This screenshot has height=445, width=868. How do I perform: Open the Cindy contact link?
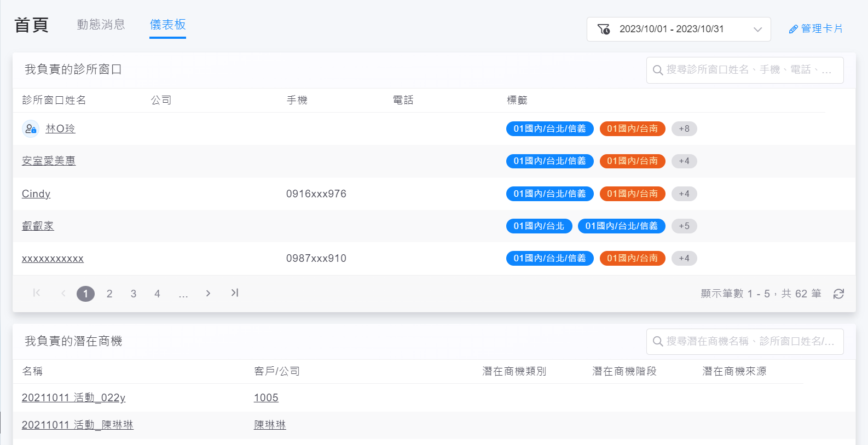36,194
